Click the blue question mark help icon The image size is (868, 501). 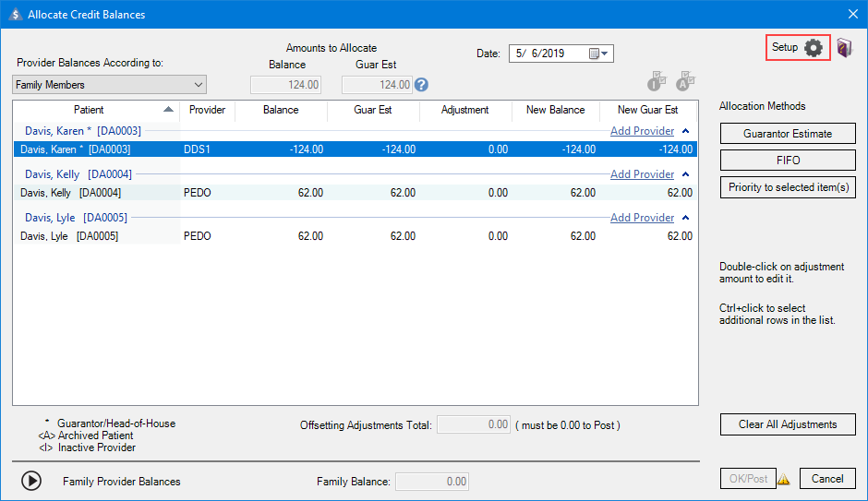click(x=422, y=85)
